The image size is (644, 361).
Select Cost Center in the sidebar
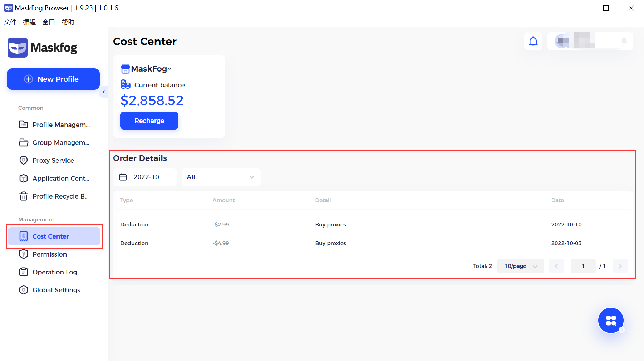[54, 236]
